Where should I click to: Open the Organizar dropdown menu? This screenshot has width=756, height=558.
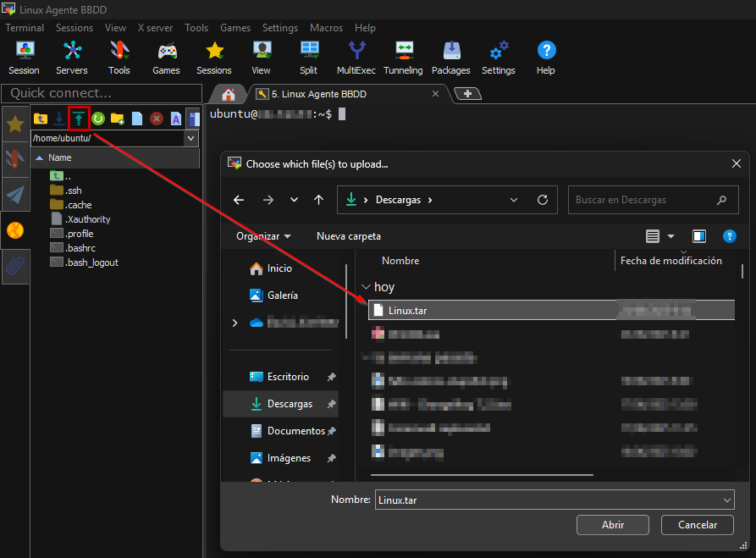(x=263, y=236)
